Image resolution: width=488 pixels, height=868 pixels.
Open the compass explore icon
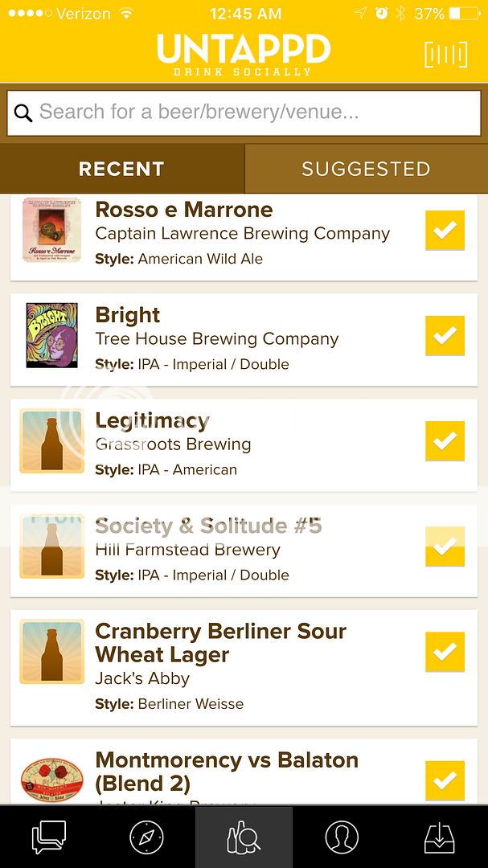(146, 837)
